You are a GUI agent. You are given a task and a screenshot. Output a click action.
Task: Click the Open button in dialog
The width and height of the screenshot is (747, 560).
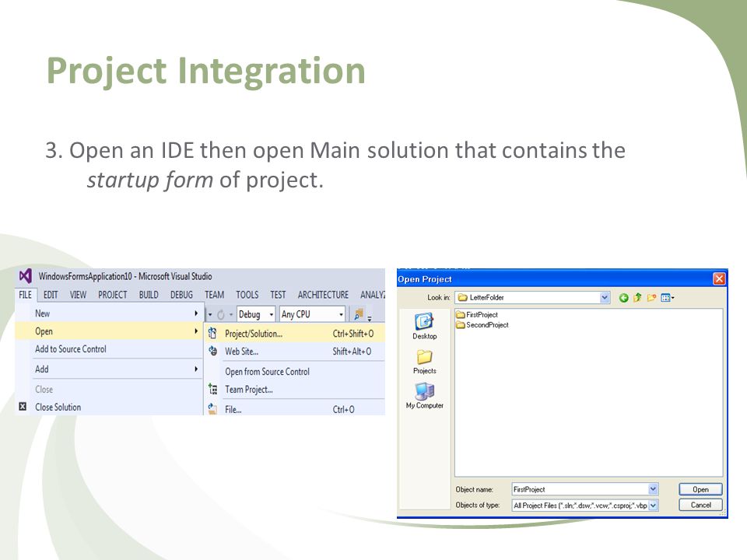pos(700,489)
